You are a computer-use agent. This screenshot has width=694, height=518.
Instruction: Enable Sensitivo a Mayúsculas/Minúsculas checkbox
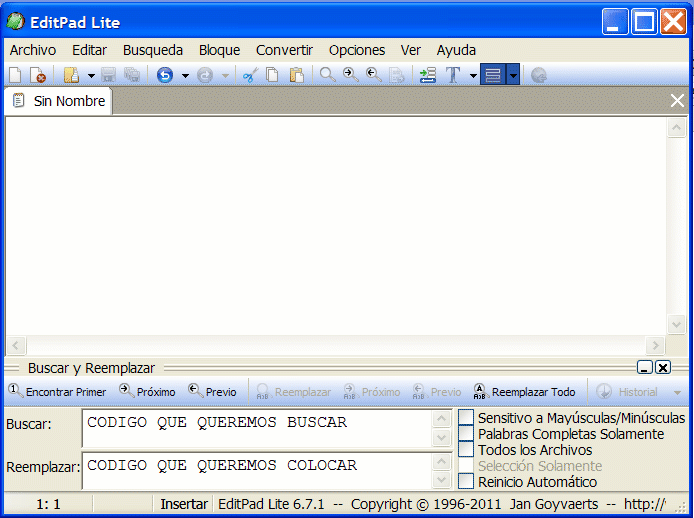tap(466, 417)
